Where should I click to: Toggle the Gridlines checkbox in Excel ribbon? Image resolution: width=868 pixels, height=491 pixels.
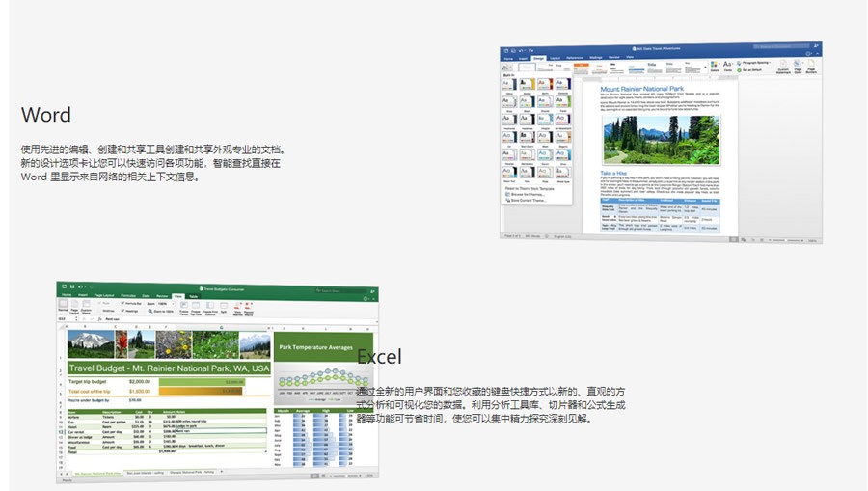click(99, 311)
